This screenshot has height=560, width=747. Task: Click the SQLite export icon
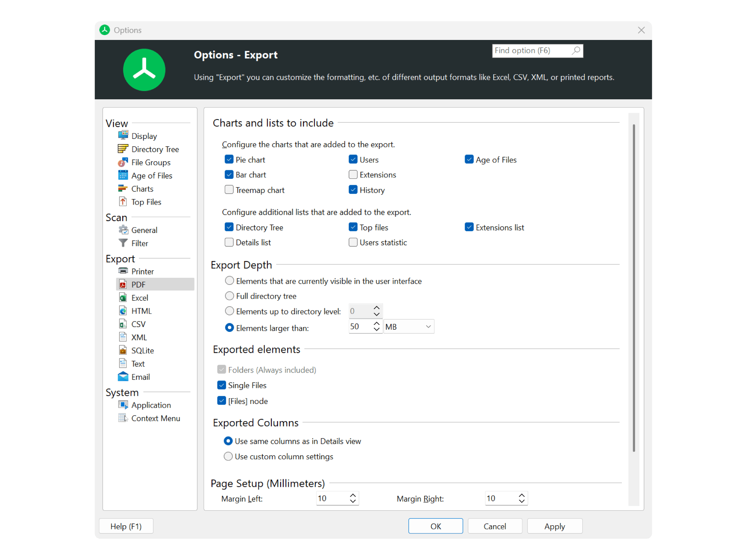click(x=123, y=350)
